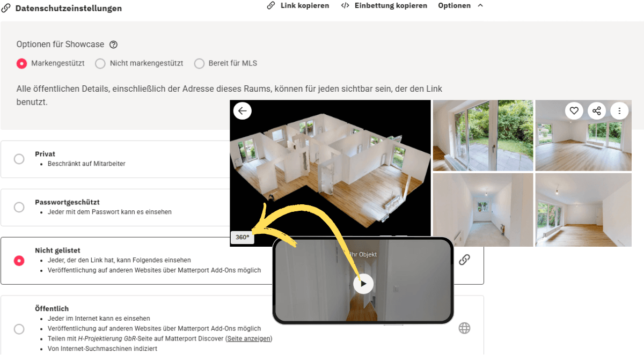Viewport: 644px width, 362px height.
Task: Open the patio door terrace photo
Action: (483, 136)
